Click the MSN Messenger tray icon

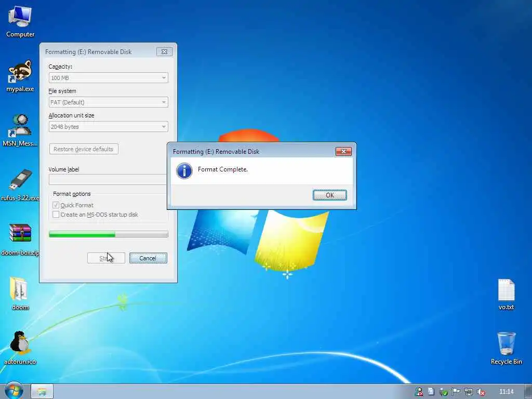click(x=419, y=392)
